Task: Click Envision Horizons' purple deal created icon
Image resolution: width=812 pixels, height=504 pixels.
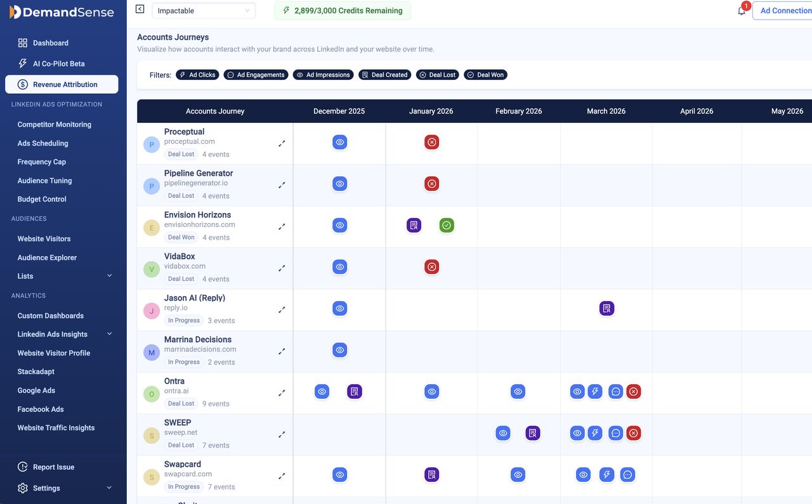Action: pos(414,225)
